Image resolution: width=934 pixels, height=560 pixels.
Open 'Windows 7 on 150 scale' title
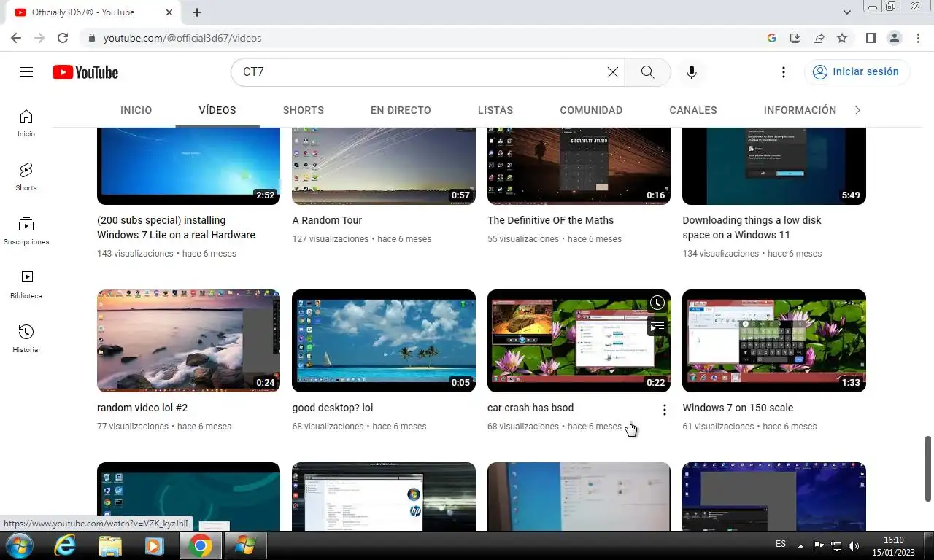[x=738, y=408]
